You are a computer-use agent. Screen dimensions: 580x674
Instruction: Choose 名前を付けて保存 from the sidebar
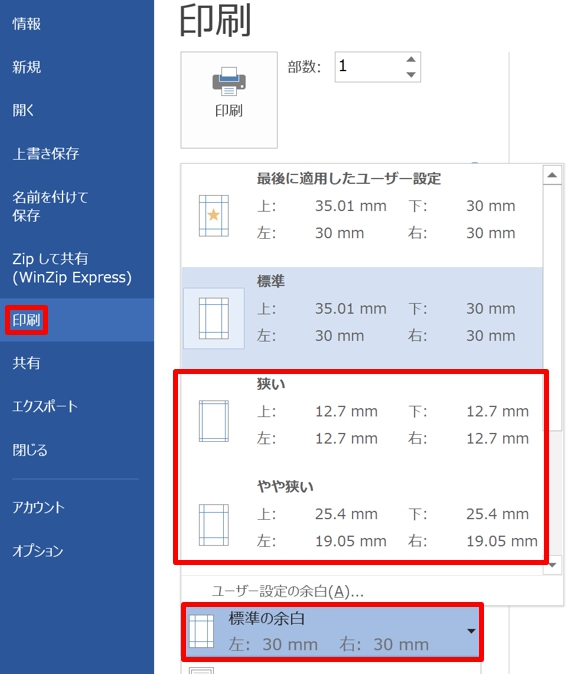[50, 206]
